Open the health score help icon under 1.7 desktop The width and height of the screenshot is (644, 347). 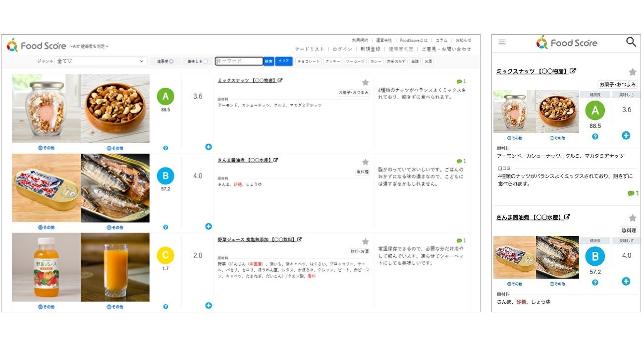coord(165,306)
